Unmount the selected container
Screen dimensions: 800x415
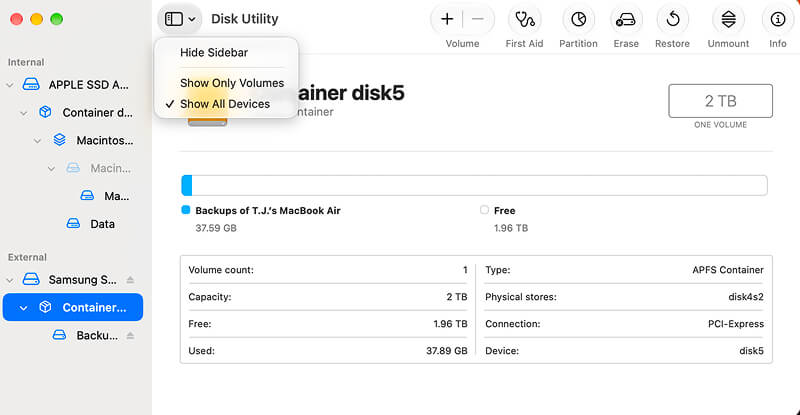coord(729,19)
